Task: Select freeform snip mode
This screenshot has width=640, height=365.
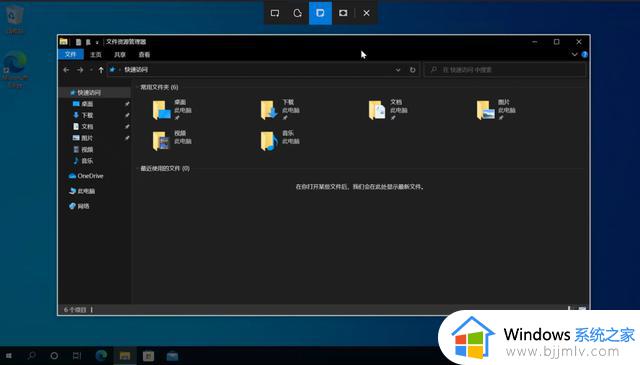Action: [298, 13]
